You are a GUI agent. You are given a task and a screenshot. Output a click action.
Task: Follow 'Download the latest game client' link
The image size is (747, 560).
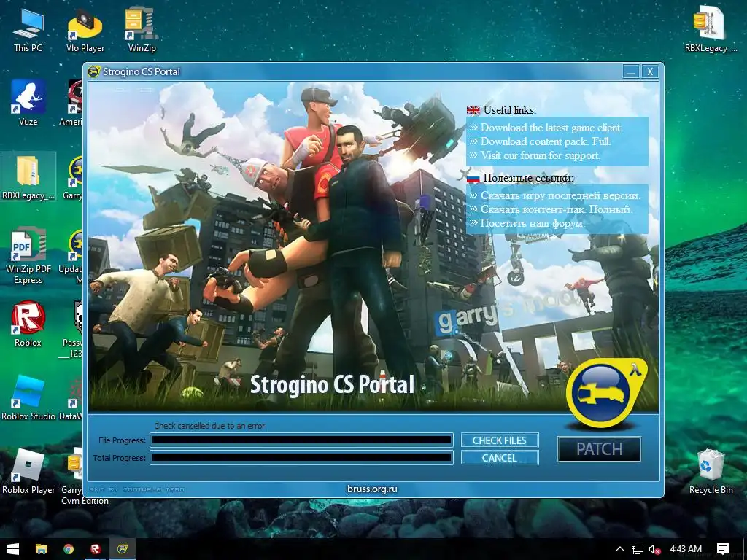(x=551, y=128)
